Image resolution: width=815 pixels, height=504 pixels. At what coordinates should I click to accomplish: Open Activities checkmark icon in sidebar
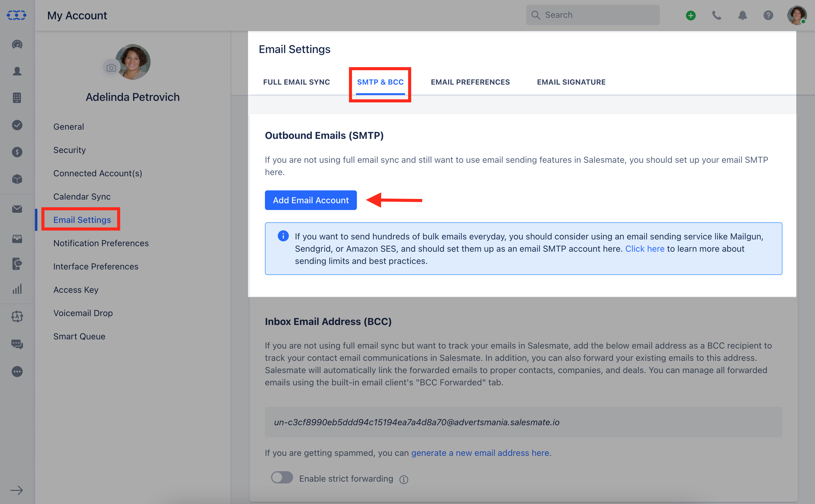(17, 125)
